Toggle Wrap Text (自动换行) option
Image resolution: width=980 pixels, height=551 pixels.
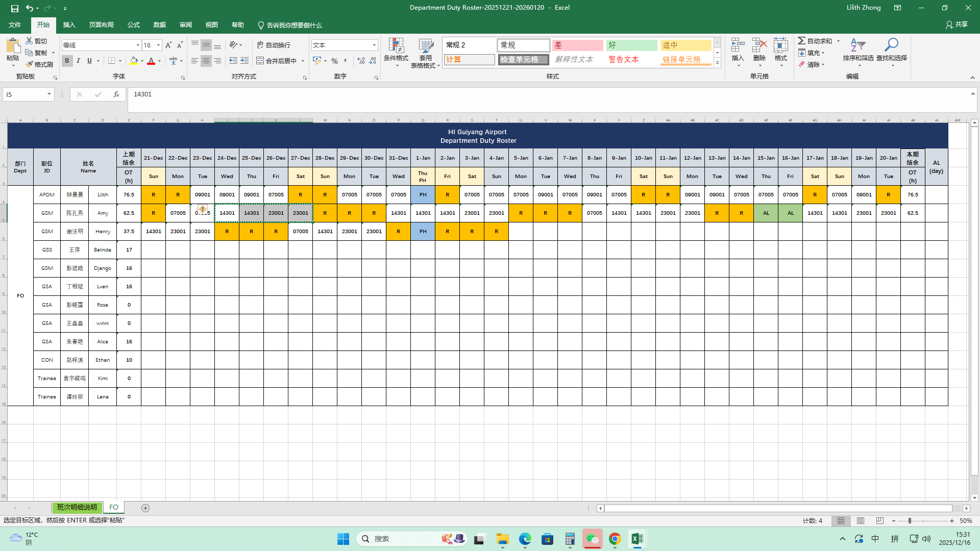click(x=274, y=45)
